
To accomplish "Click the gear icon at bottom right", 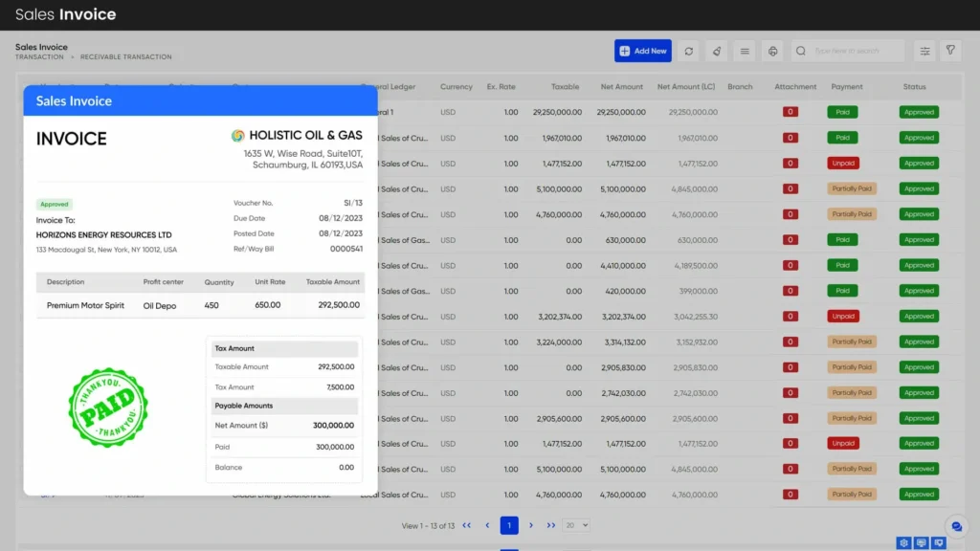I will pyautogui.click(x=902, y=542).
